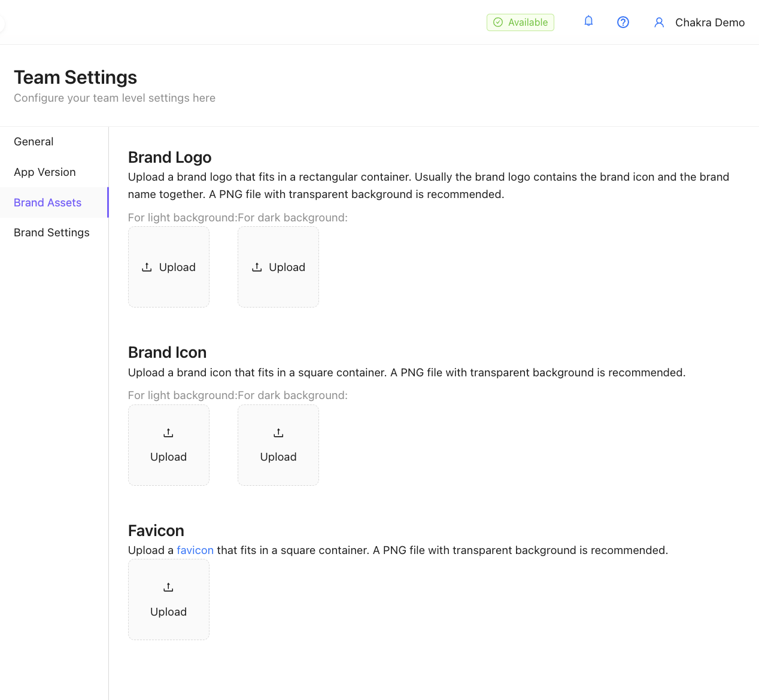Click the check icon inside Available badge
Viewport: 759px width, 700px height.
tap(498, 22)
